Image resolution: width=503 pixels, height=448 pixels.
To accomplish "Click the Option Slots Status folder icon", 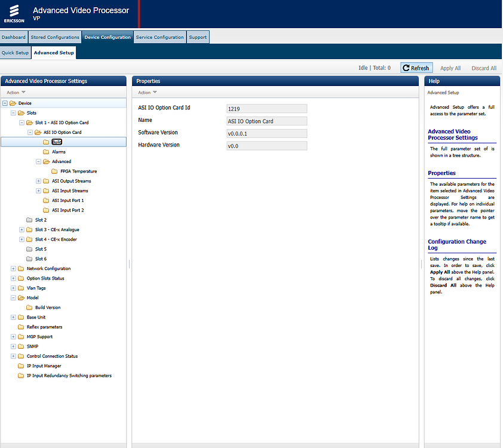I will click(21, 278).
